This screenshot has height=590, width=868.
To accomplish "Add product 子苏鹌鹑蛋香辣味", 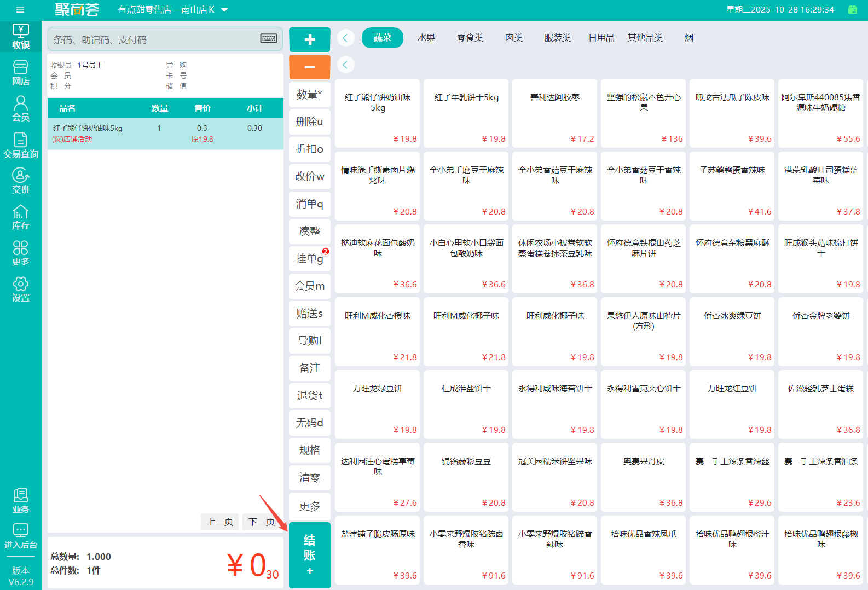I will 732,186.
